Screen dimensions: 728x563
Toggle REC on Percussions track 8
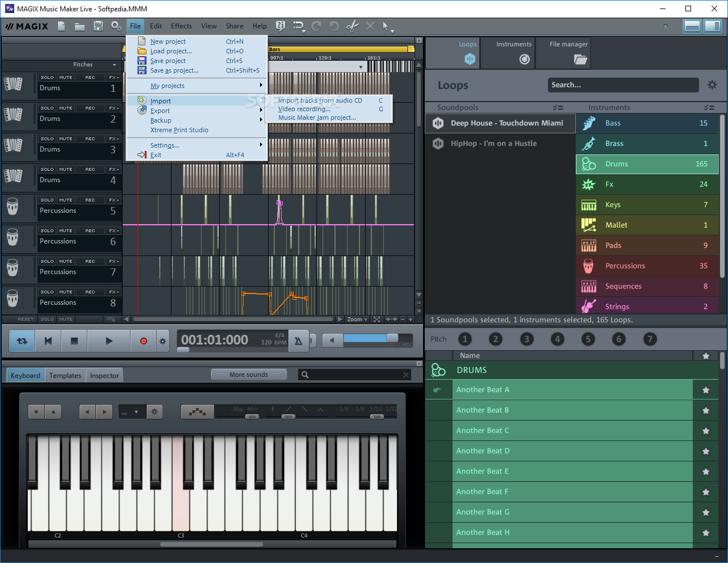pos(90,292)
